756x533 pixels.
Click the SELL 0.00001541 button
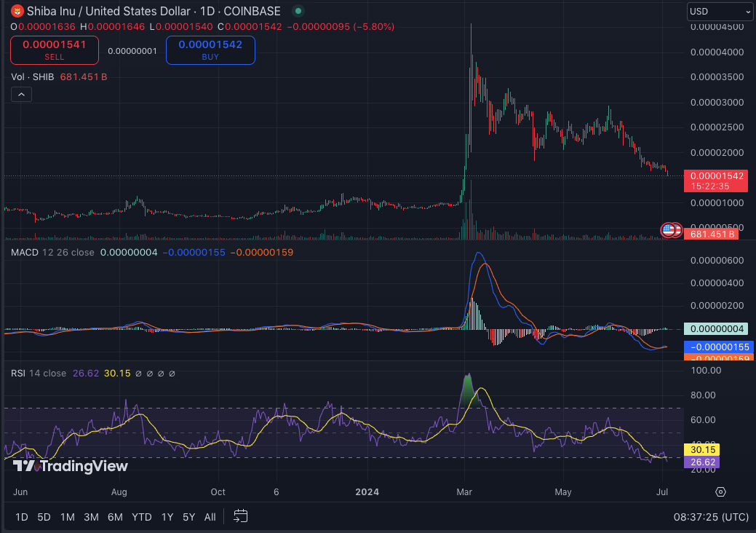[x=55, y=50]
